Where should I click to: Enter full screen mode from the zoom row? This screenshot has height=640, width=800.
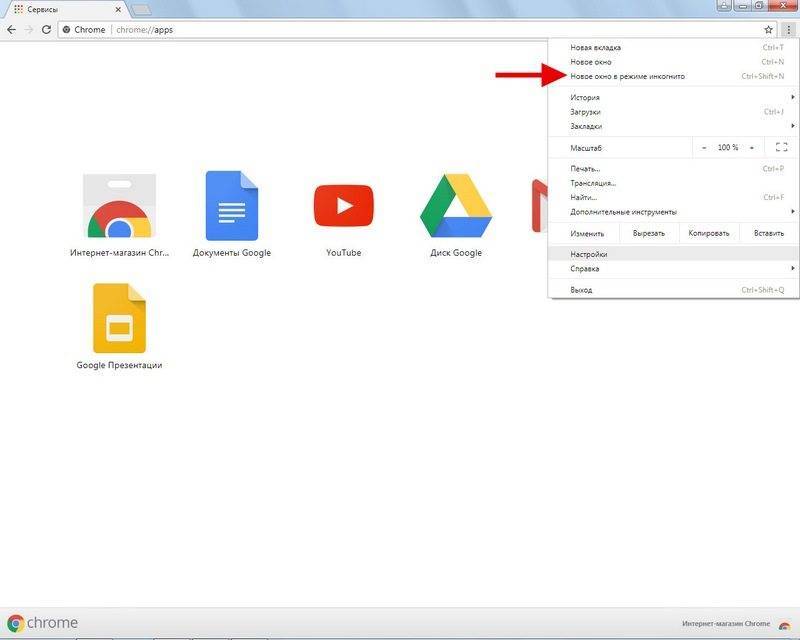coord(782,147)
